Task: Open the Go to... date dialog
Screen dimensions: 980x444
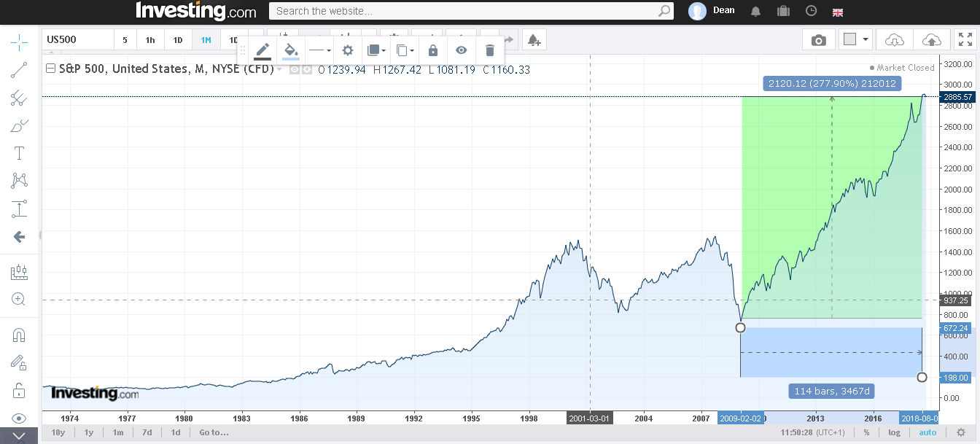Action: [x=214, y=432]
